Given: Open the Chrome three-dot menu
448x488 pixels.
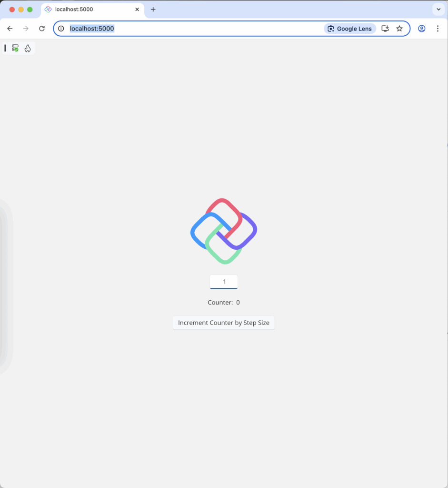Looking at the screenshot, I should coord(438,29).
